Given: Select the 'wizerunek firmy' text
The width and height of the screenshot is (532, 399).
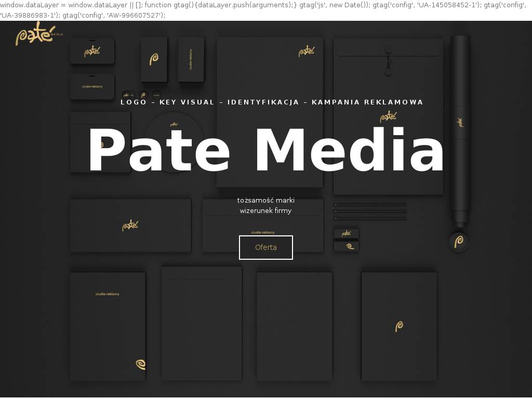Looking at the screenshot, I should pos(265,210).
